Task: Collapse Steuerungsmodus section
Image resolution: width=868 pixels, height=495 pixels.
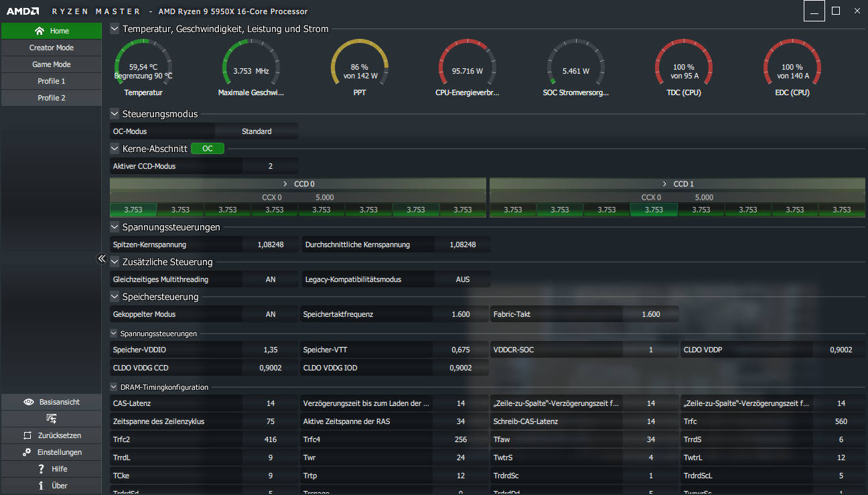Action: [115, 114]
